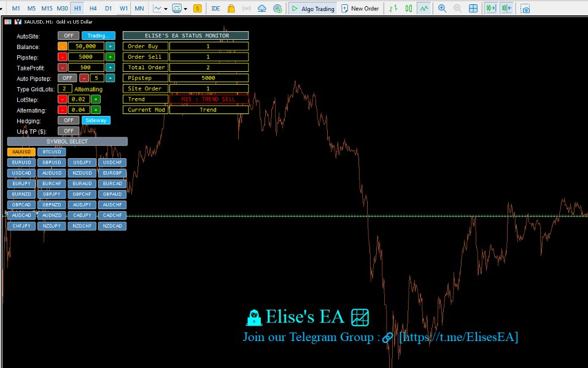Open the New Order dialog
The height and width of the screenshot is (368, 588).
pos(360,8)
